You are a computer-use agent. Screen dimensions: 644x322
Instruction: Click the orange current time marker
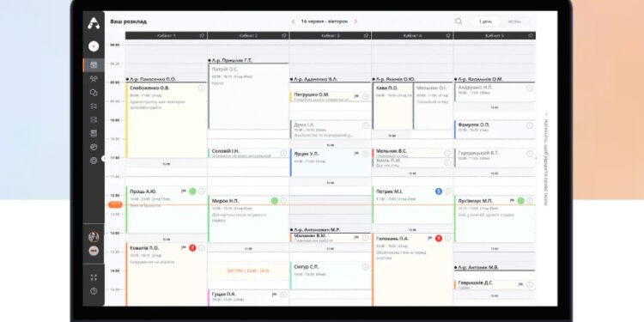click(115, 204)
